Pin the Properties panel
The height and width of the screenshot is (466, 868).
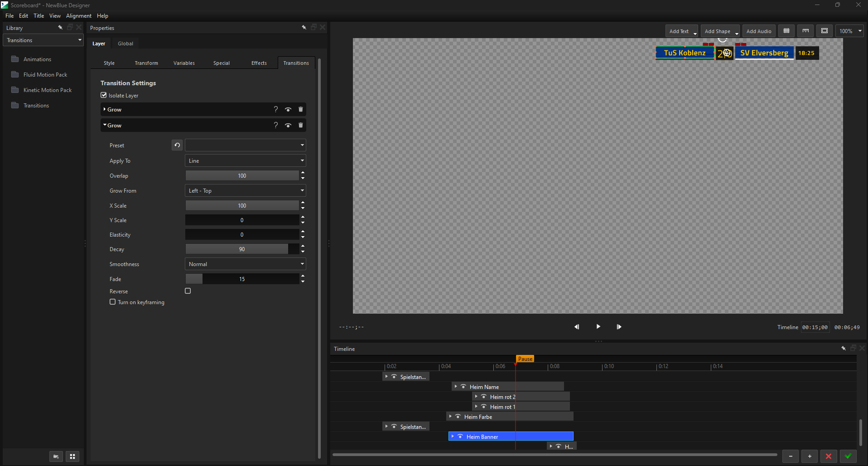304,28
